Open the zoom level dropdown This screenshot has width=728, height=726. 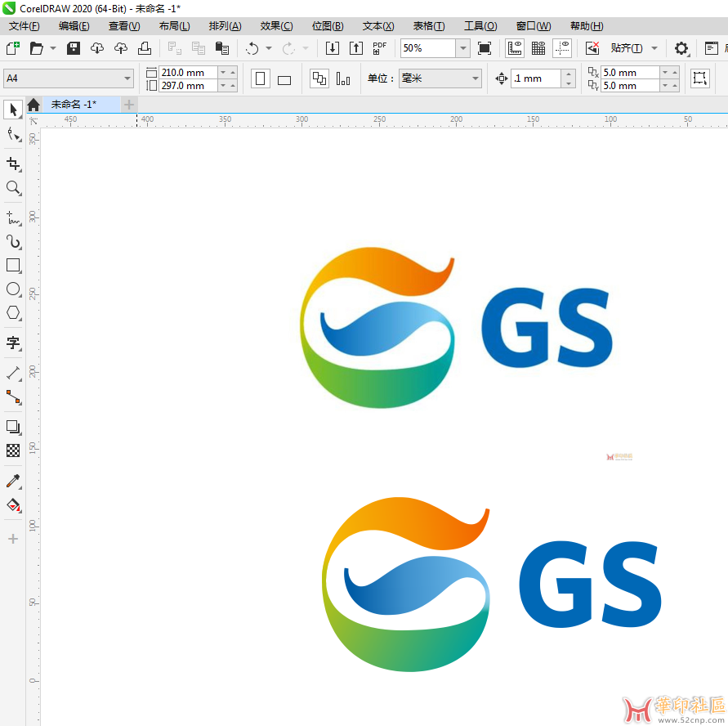click(463, 48)
